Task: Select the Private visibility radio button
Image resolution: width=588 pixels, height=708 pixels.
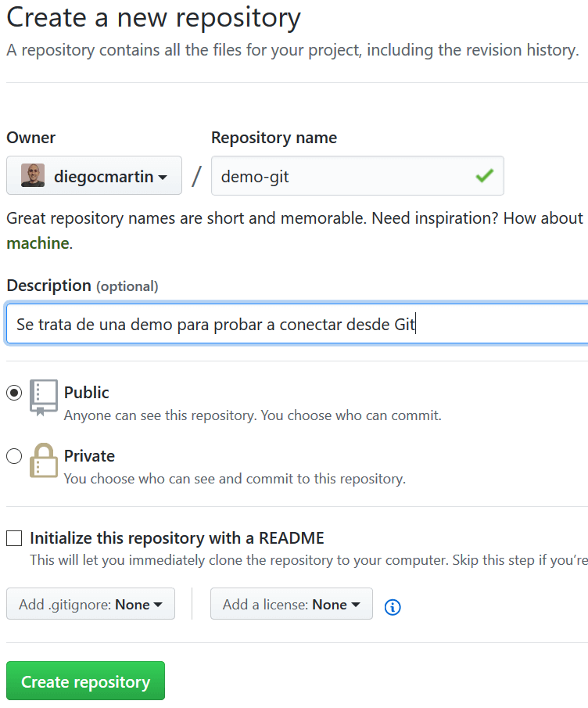Action: point(13,455)
